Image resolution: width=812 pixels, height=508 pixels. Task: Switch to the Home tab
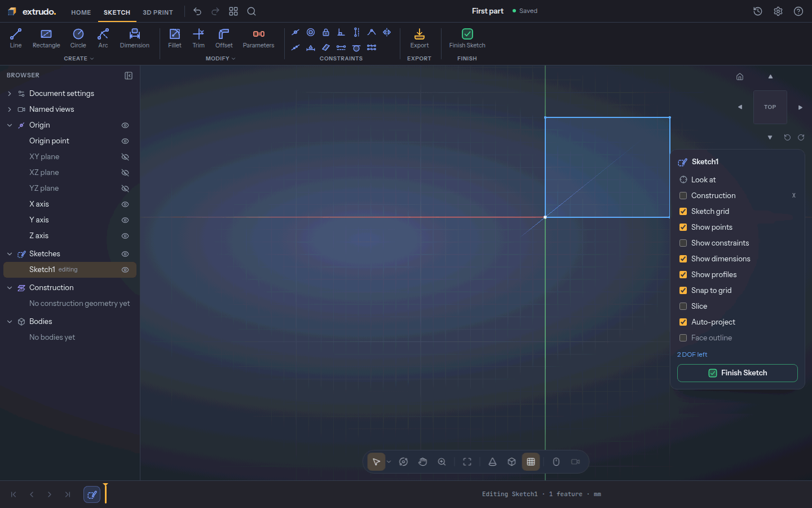point(81,12)
